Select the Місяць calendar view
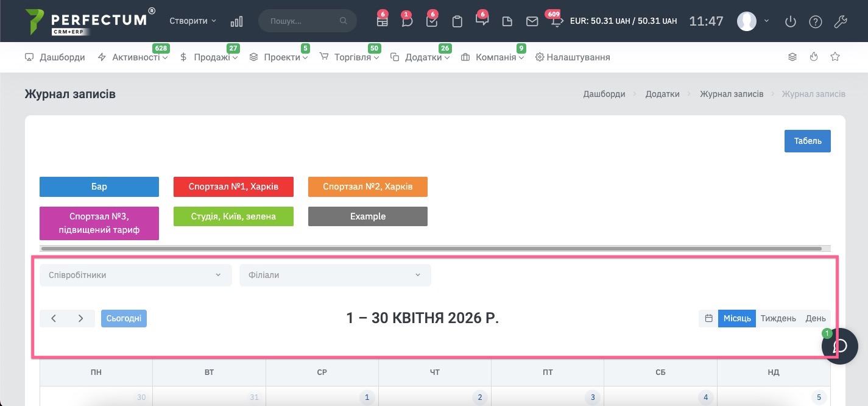This screenshot has height=406, width=868. click(737, 318)
